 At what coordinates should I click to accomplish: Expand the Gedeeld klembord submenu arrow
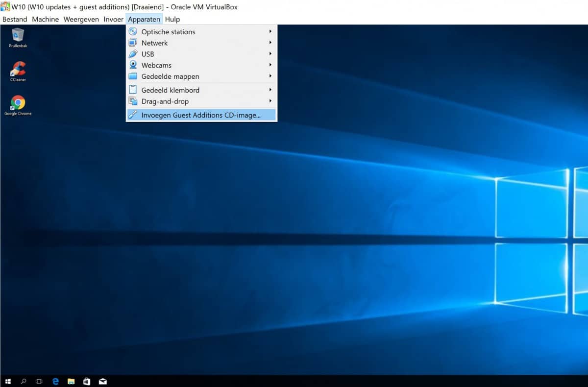pos(270,90)
